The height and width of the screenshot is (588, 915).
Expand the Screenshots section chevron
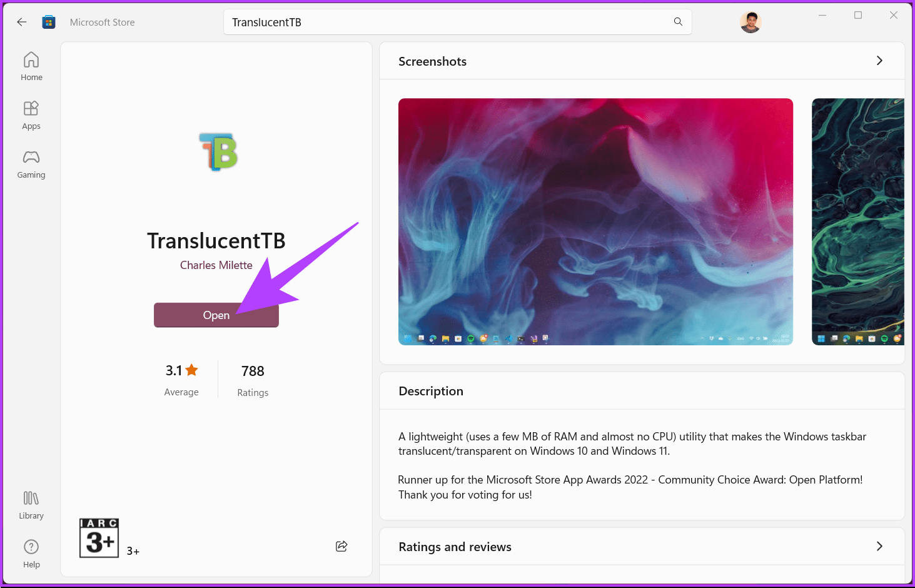coord(879,61)
